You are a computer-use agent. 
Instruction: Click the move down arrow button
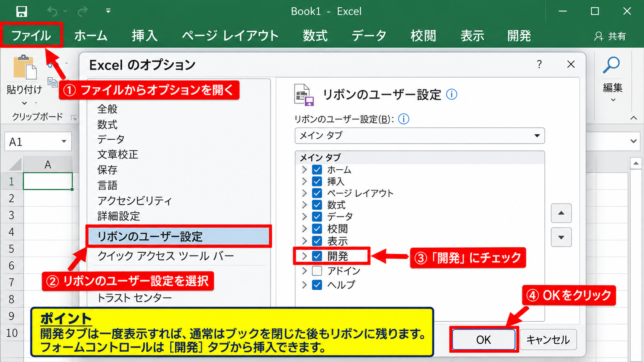coord(561,237)
